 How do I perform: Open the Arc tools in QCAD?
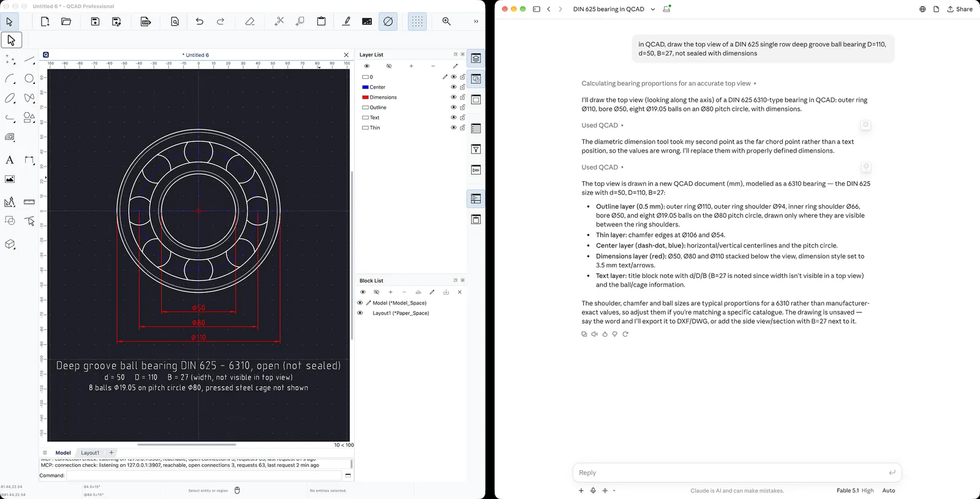click(10, 78)
